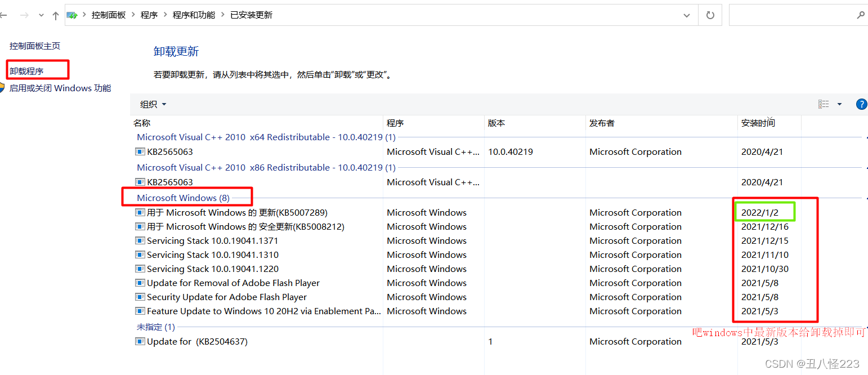The width and height of the screenshot is (868, 375).
Task: Go up one level with the up arrow
Action: click(x=55, y=16)
